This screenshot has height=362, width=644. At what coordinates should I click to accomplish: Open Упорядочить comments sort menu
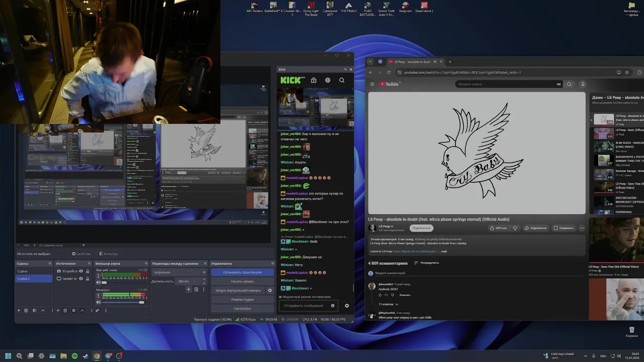click(x=427, y=262)
